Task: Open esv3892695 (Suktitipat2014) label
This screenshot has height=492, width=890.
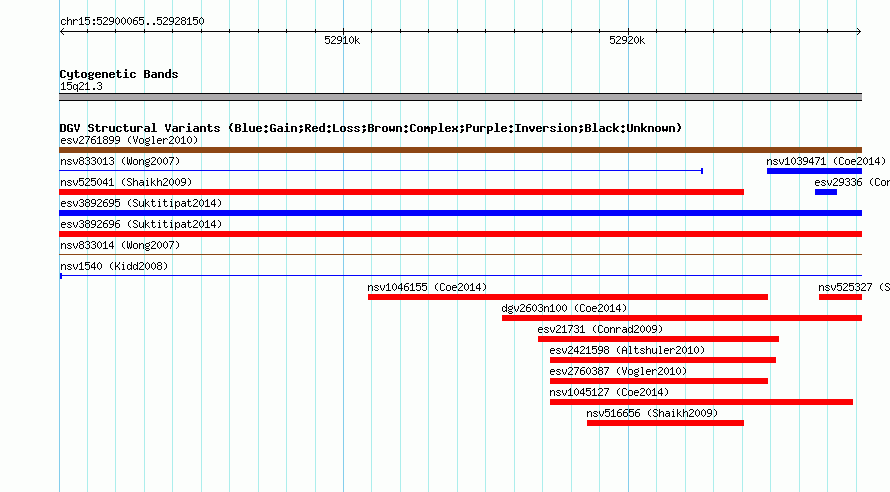Action: point(141,203)
